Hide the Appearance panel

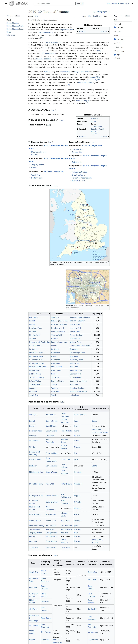click(x=127, y=16)
